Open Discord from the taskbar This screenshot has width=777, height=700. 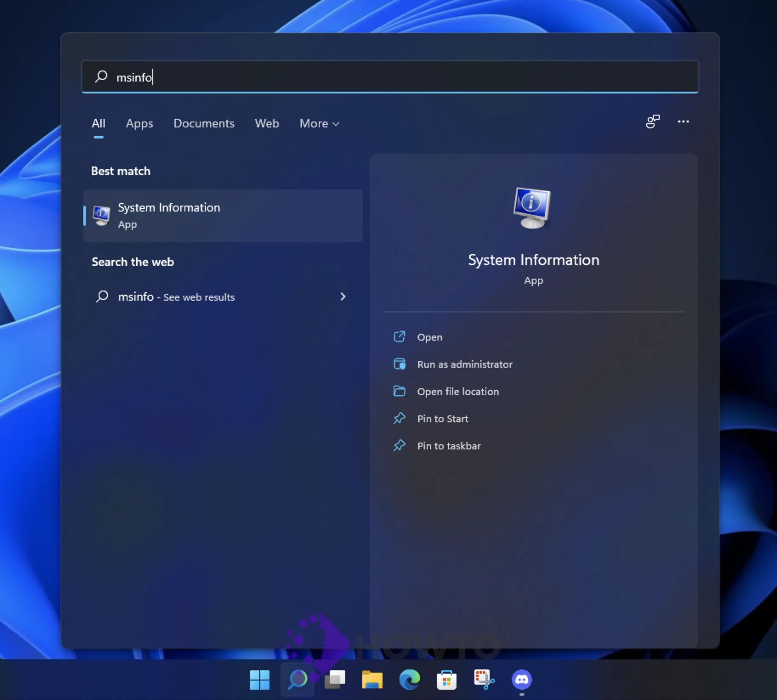pyautogui.click(x=522, y=680)
